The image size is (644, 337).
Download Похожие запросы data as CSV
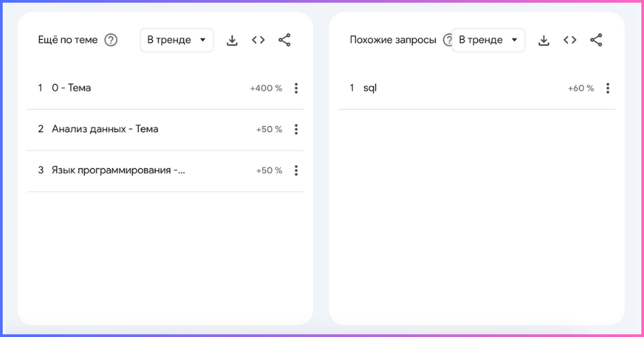[x=544, y=40]
